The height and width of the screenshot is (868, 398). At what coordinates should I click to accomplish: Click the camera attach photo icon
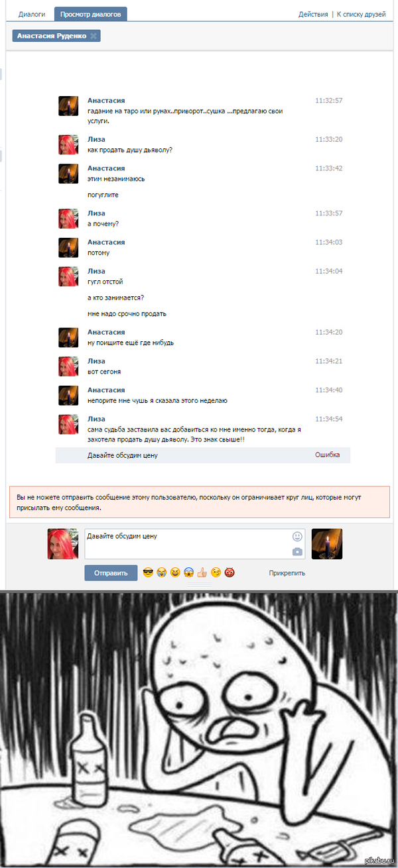297,552
